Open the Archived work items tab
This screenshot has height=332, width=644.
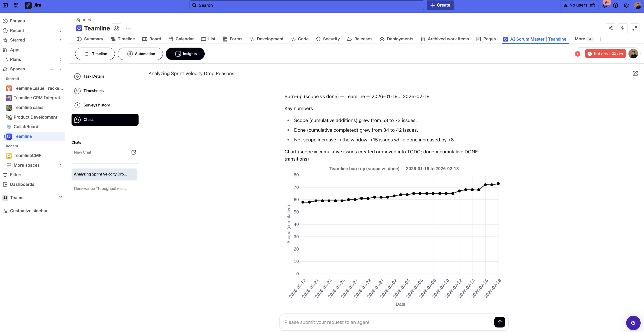(445, 39)
